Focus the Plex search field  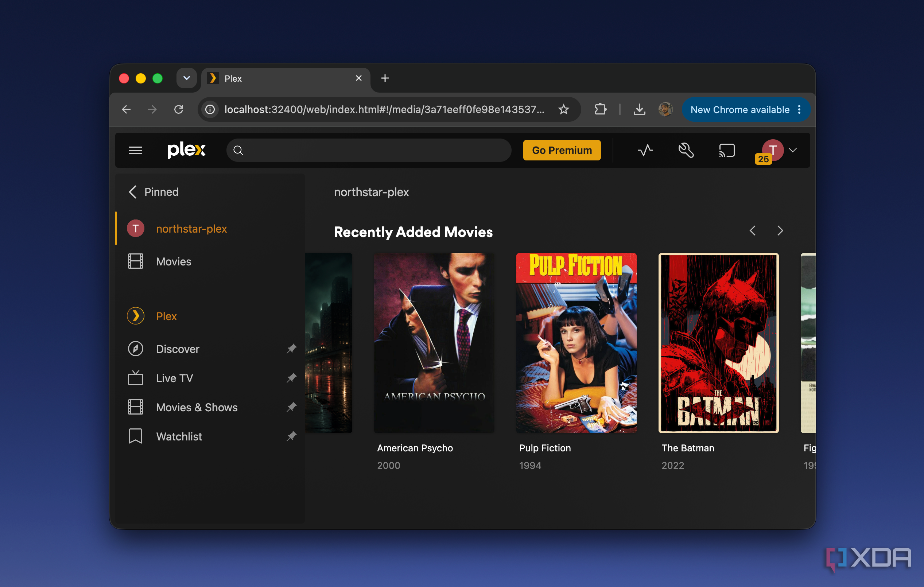[369, 150]
